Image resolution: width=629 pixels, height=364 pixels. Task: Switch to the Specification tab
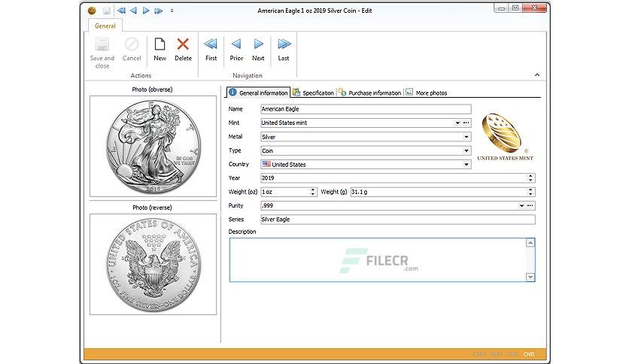[314, 93]
